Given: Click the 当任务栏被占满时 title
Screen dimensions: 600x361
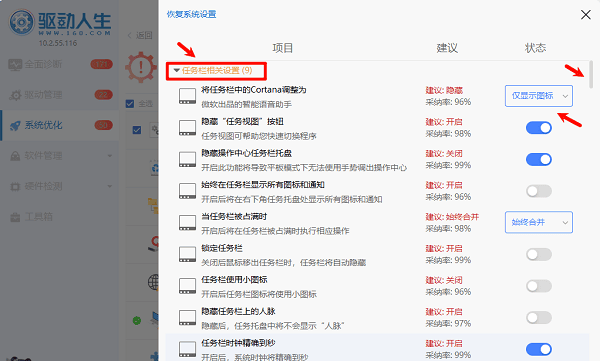Looking at the screenshot, I should click(234, 217).
